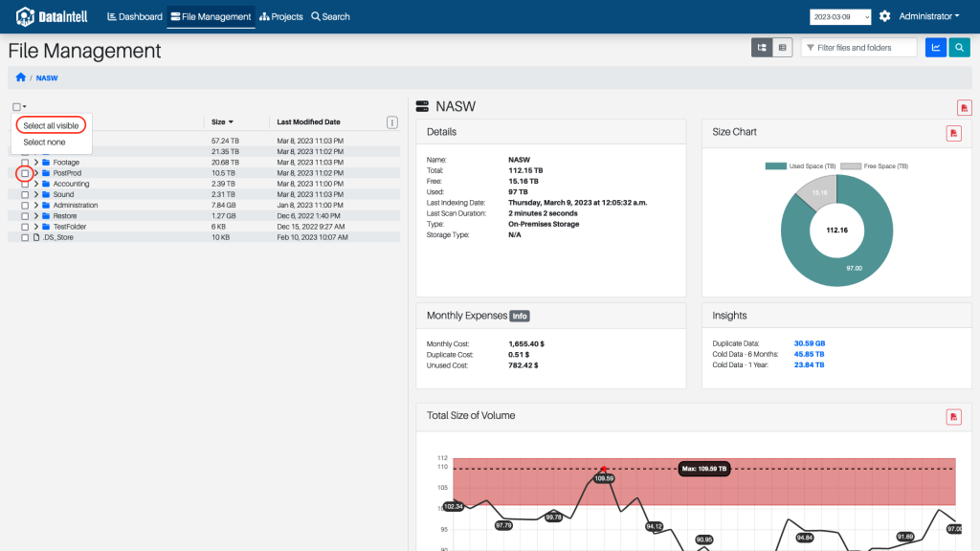Click the teal search magnifier button
Screen dimensions: 980x551
click(x=959, y=48)
